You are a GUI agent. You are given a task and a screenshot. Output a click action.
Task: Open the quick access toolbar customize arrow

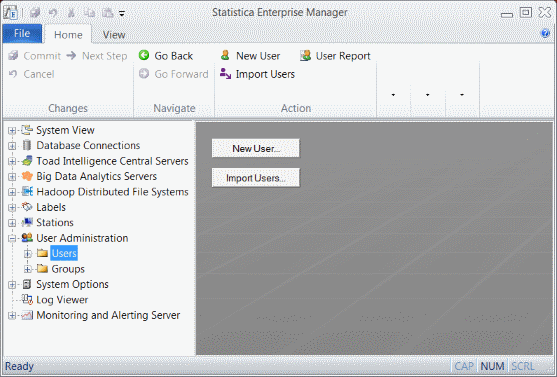tap(122, 14)
